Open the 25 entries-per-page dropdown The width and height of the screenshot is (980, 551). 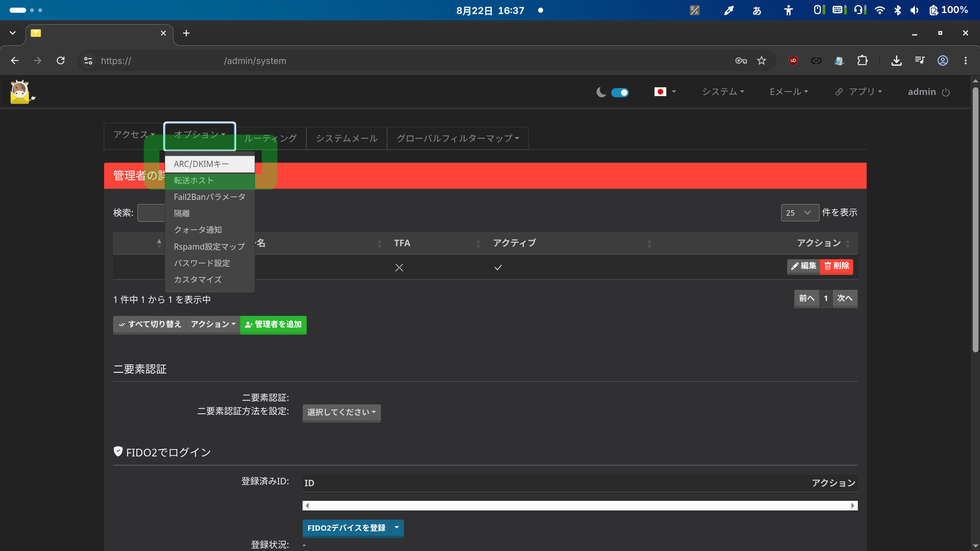tap(800, 213)
